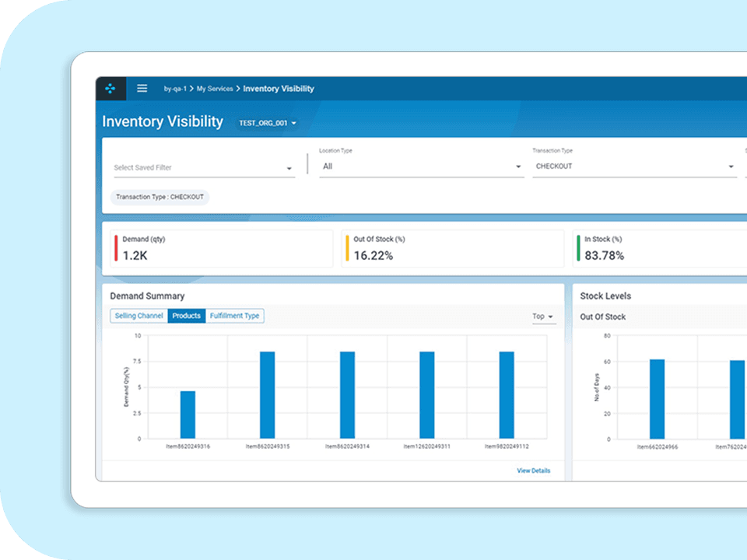Switch to the Selling Channel tab
Image resolution: width=747 pixels, height=560 pixels.
(139, 316)
